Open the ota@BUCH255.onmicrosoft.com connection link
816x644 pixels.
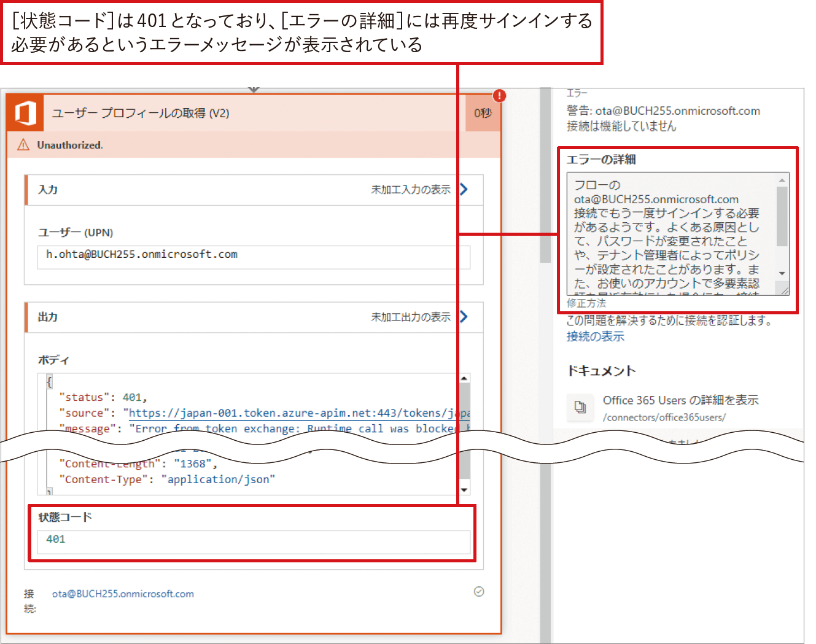(x=123, y=594)
